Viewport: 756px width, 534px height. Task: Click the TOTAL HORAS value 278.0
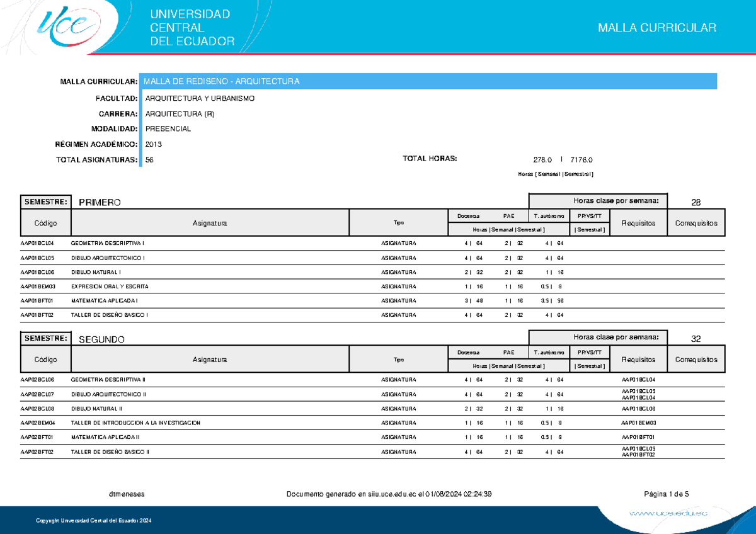[542, 160]
